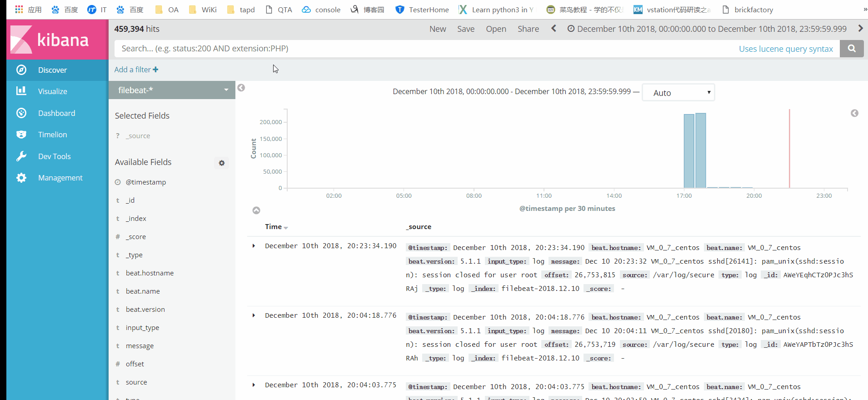Sort by the Time column arrow

click(286, 228)
